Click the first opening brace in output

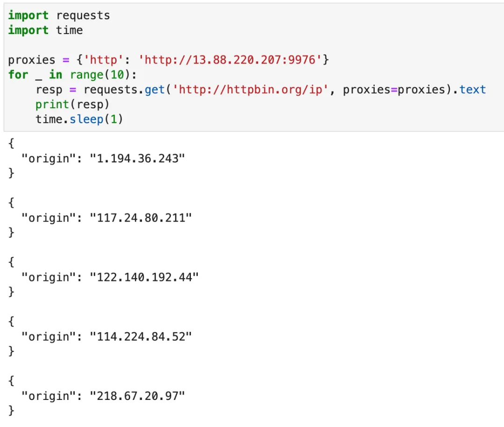(12, 144)
